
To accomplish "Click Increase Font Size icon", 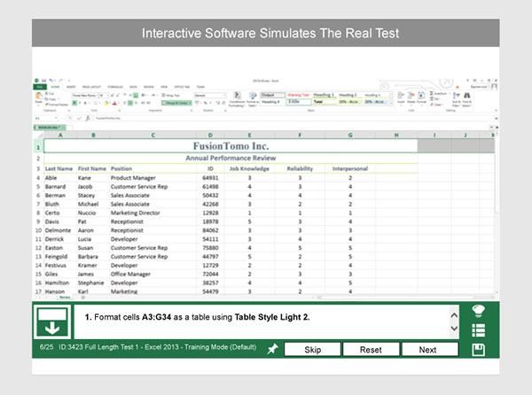I will coord(113,95).
